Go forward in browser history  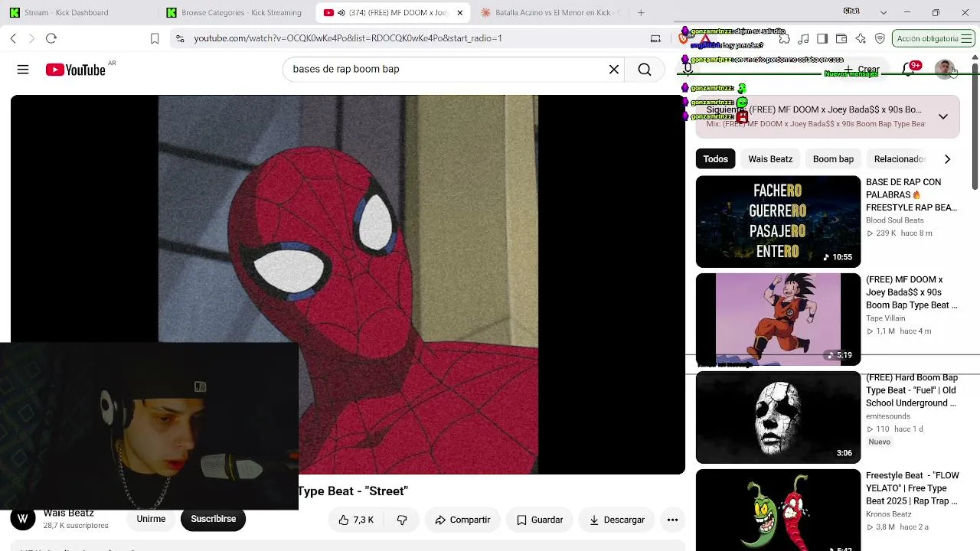click(31, 38)
